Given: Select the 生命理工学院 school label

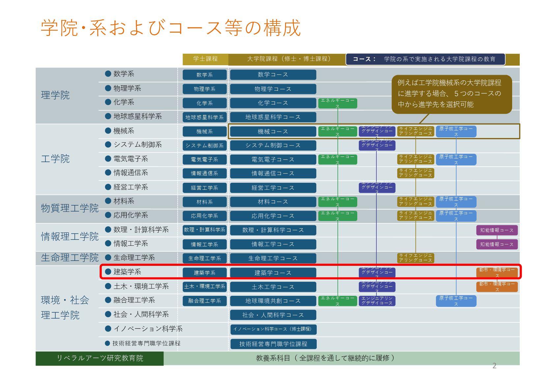Looking at the screenshot, I should pos(70,258).
